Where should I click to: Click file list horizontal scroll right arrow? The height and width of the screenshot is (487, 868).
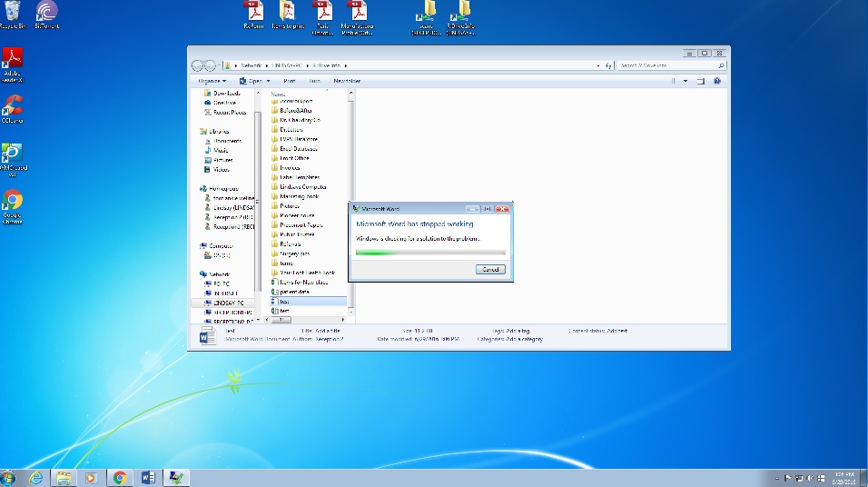tap(342, 320)
